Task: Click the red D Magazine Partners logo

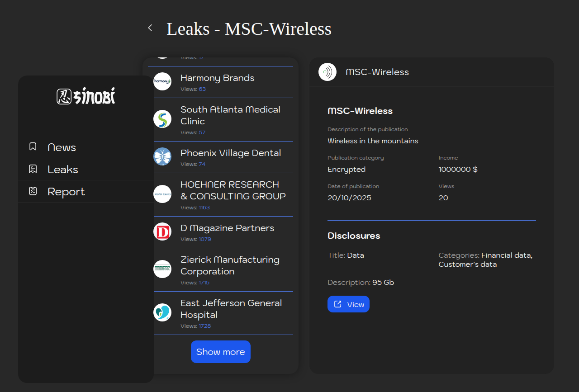Action: click(x=162, y=231)
